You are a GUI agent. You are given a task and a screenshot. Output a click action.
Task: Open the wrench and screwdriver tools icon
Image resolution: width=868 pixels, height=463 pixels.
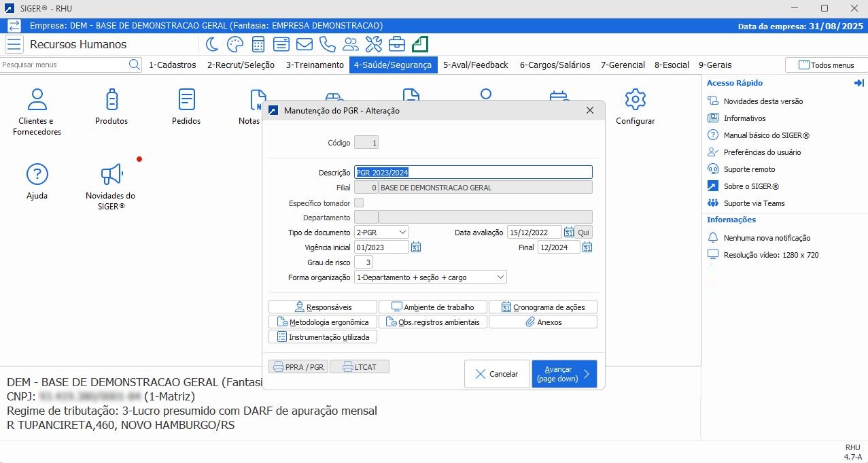[x=374, y=45]
